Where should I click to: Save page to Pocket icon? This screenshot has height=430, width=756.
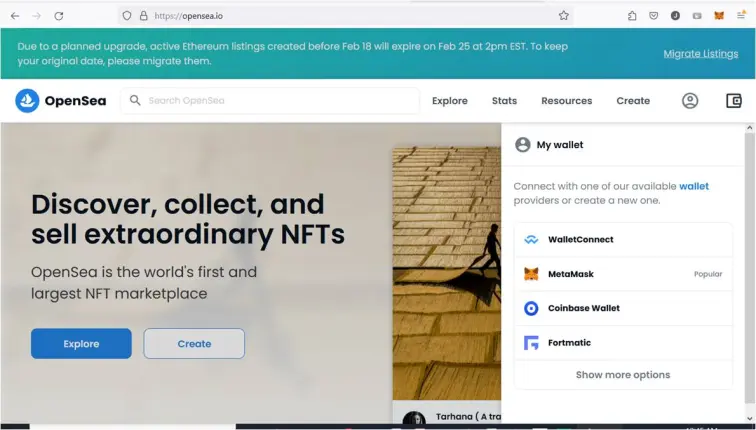pyautogui.click(x=653, y=16)
